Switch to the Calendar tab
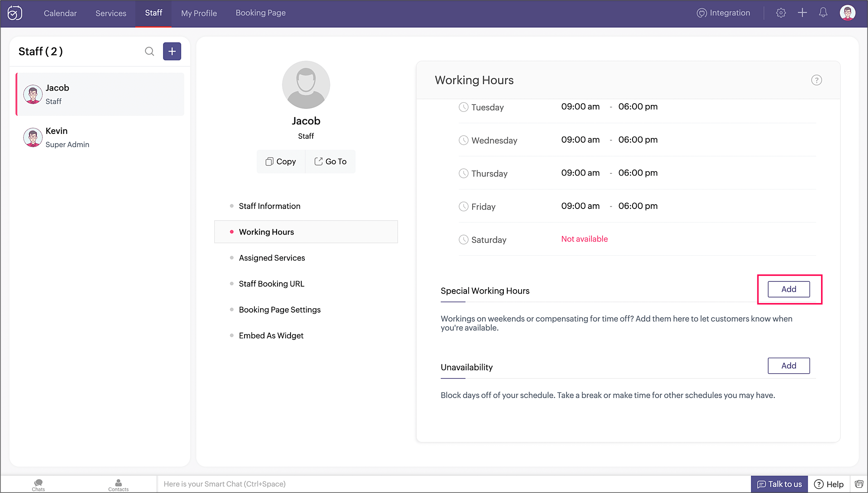Image resolution: width=868 pixels, height=493 pixels. click(60, 13)
